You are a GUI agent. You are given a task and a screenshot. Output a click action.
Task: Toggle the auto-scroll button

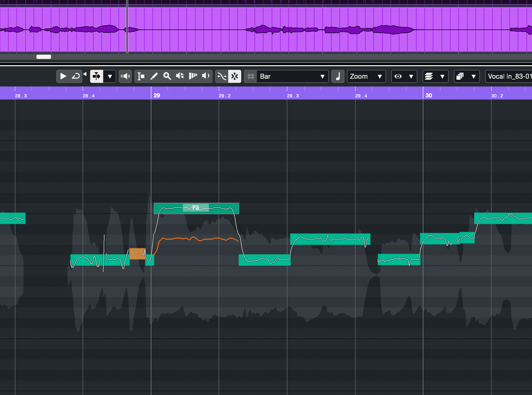point(97,76)
